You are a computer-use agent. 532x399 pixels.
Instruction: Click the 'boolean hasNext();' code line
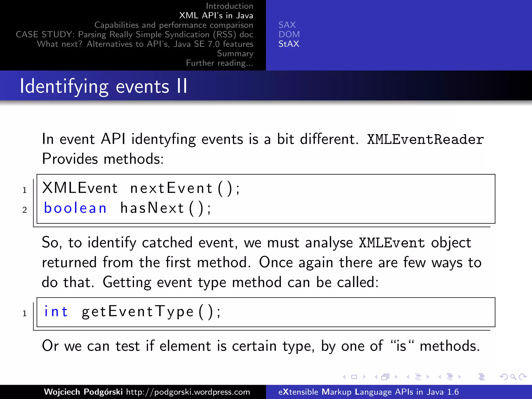(x=127, y=208)
